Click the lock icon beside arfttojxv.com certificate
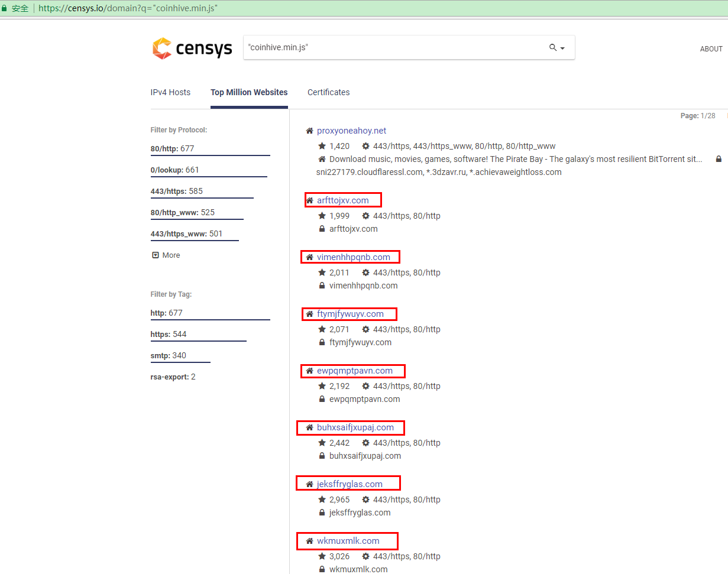728x574 pixels. click(x=322, y=229)
